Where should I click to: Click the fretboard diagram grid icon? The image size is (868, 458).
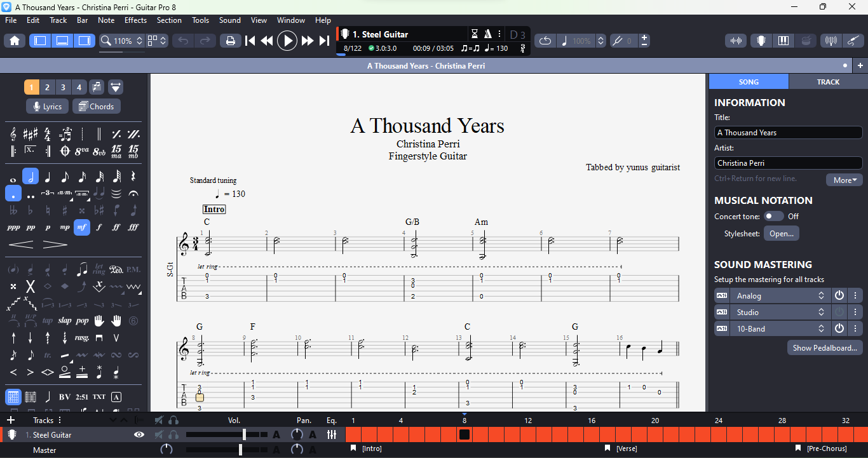[13, 397]
